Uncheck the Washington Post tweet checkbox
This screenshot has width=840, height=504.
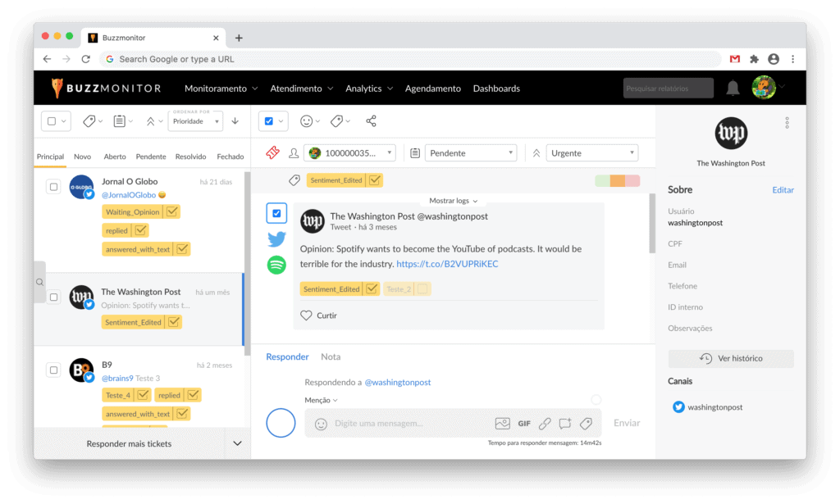(x=276, y=214)
